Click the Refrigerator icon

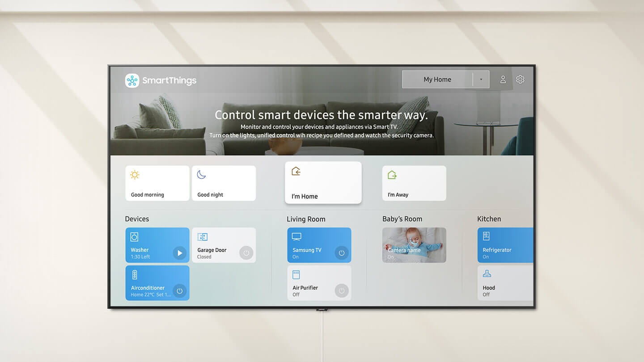pyautogui.click(x=487, y=236)
